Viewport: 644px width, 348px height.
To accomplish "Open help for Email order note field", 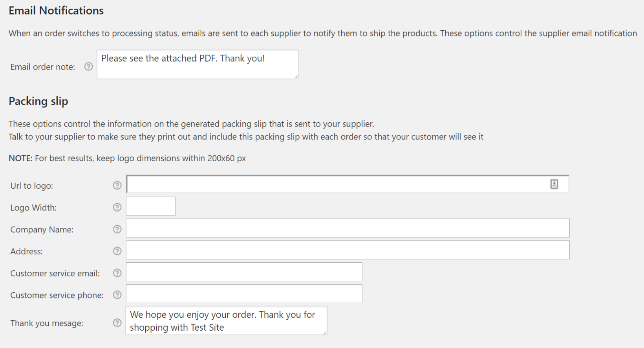I will (88, 66).
